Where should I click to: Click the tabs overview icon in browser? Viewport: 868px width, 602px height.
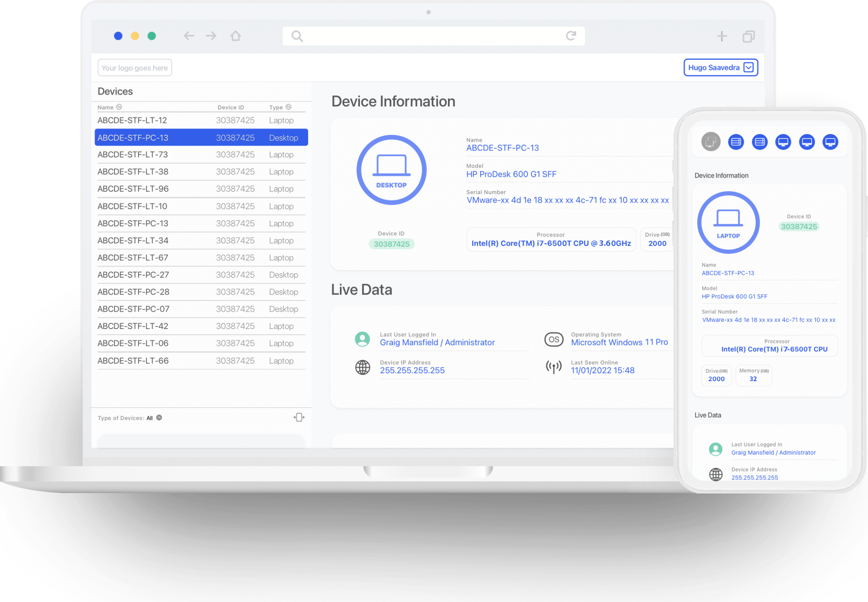pyautogui.click(x=748, y=36)
